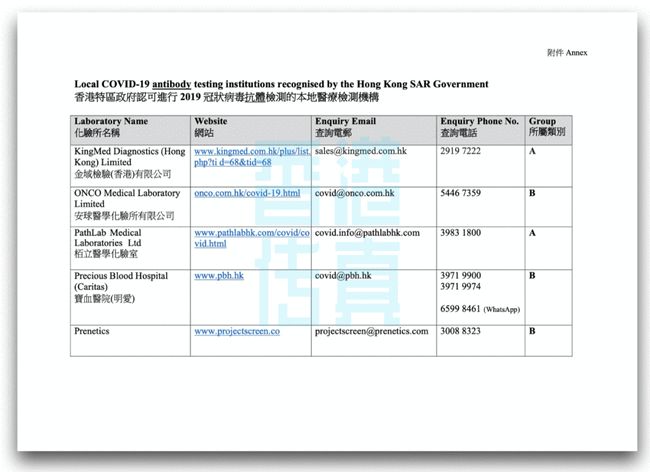Click the sales@kingmed.com.hk email
This screenshot has height=472, width=650.
point(361,151)
